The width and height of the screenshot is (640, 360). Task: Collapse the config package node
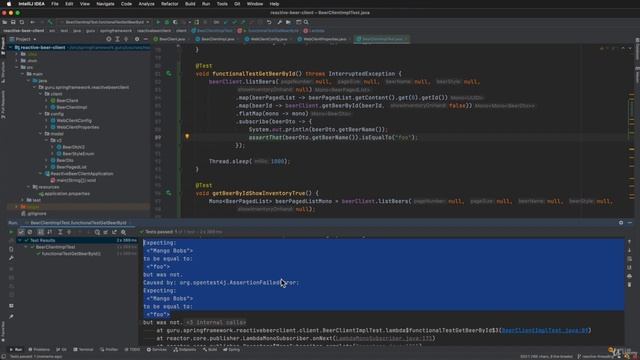tap(41, 114)
